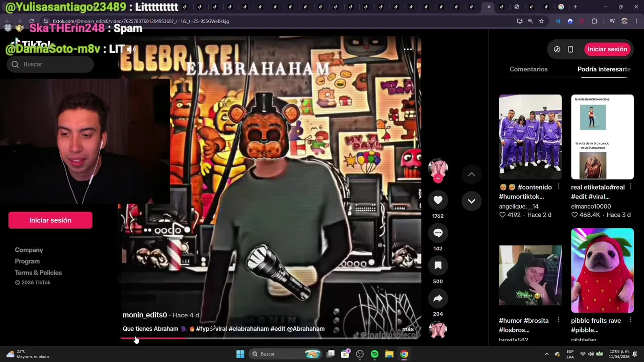644x362 pixels.
Task: Open the strawberry pug video thumbnail
Action: click(x=602, y=270)
